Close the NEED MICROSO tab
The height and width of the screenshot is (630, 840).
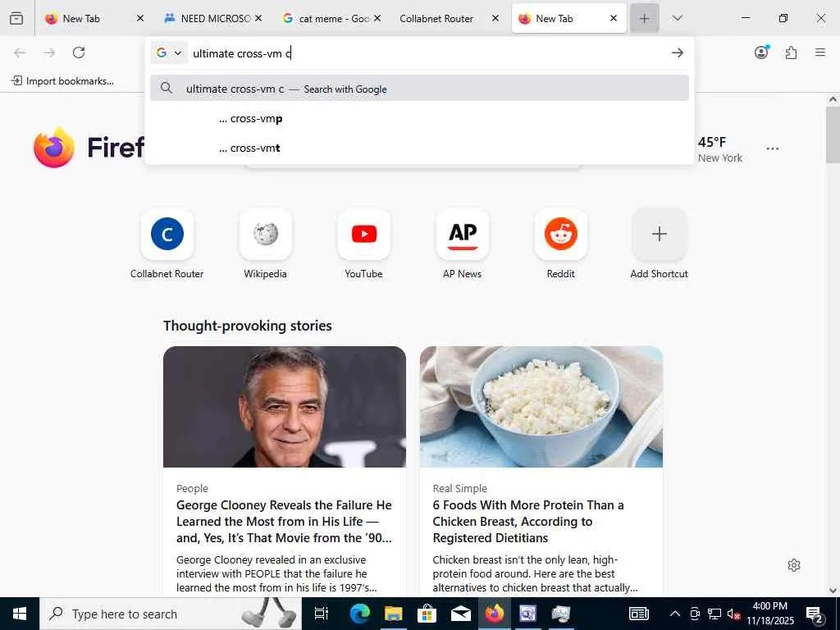258,18
